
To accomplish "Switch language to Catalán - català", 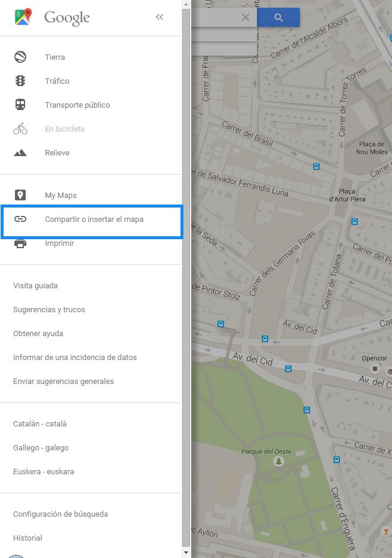I will (x=40, y=424).
